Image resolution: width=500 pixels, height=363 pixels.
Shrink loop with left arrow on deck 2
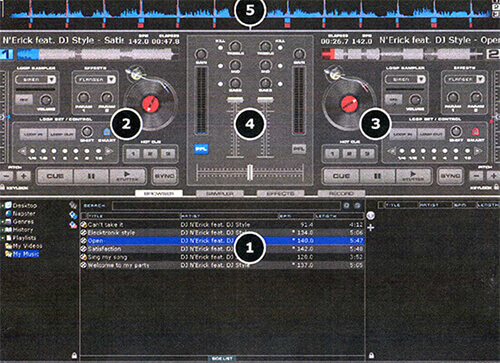[x=391, y=151]
